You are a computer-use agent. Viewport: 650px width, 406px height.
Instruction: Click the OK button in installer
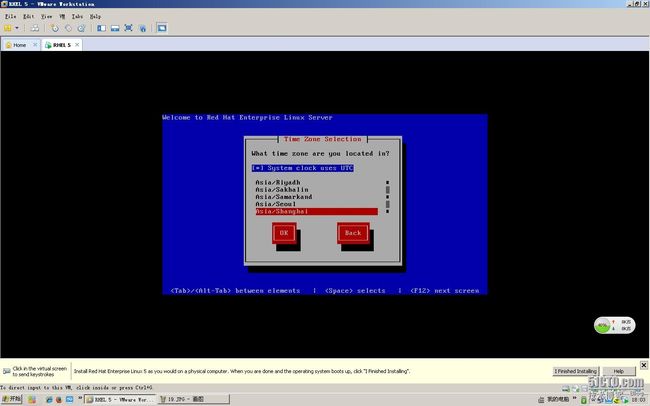284,233
